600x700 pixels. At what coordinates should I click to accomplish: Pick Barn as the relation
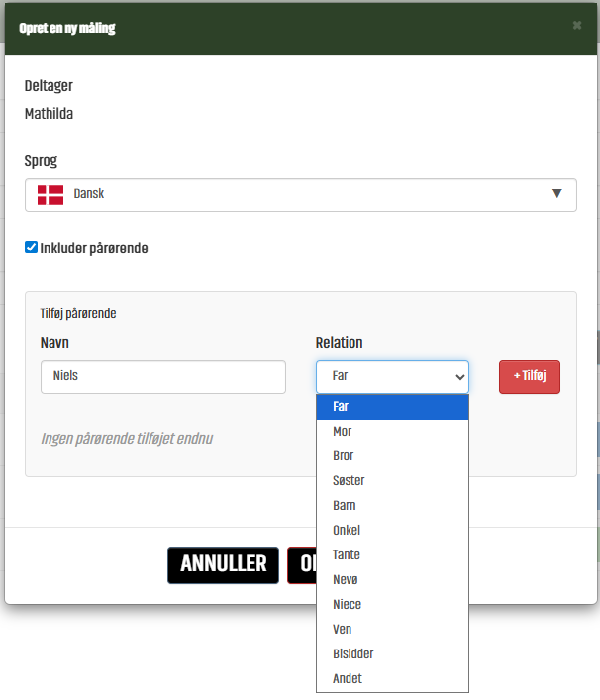point(391,506)
